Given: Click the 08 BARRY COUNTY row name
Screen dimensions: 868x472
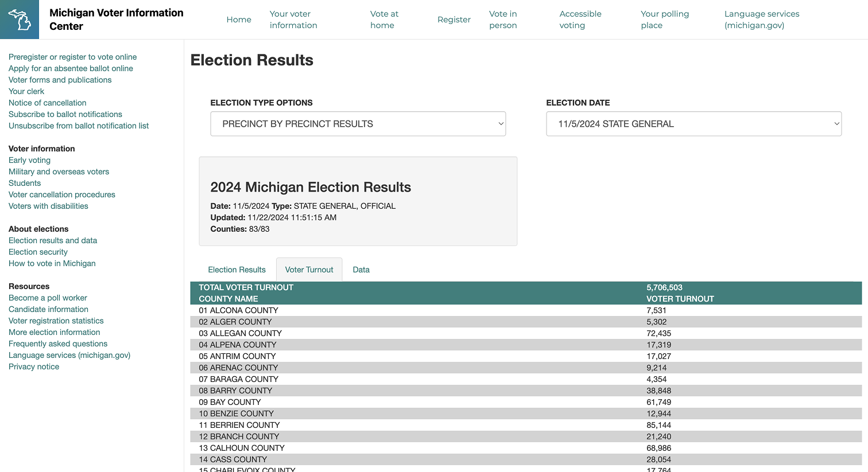Looking at the screenshot, I should pos(235,391).
